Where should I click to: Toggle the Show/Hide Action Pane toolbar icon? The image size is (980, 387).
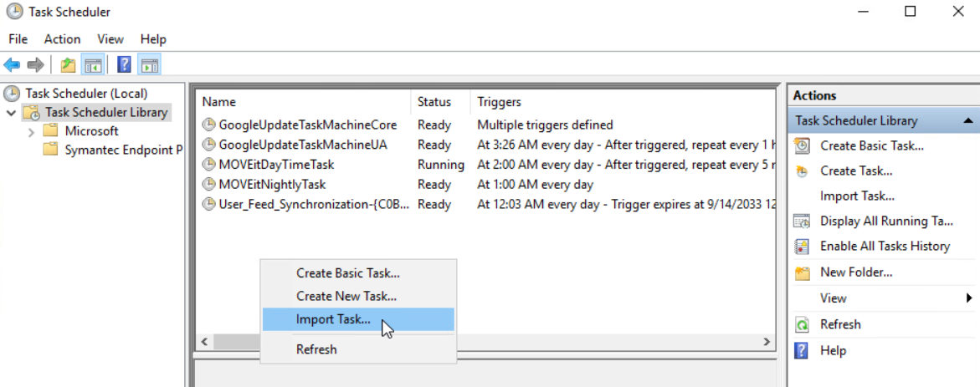tap(149, 64)
